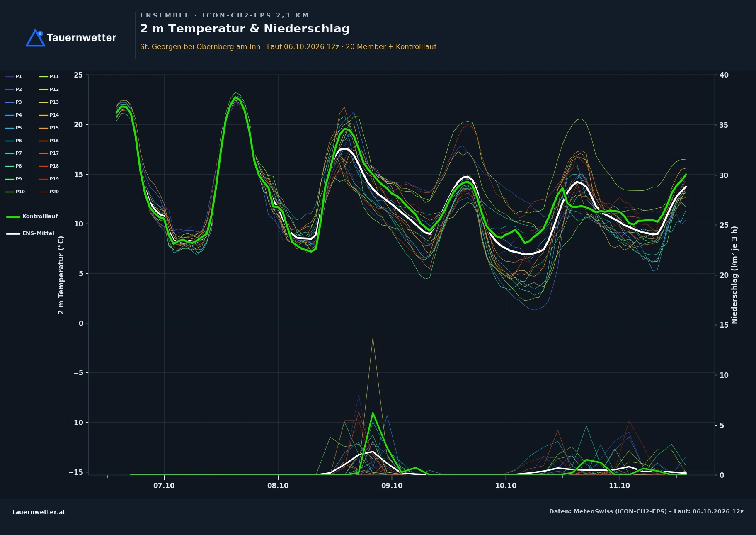
Task: Click the white ENS-Mittel line swatch
Action: [13, 233]
